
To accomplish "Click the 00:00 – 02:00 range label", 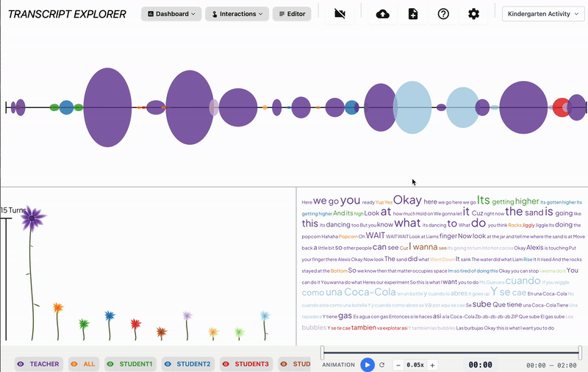I will coord(551,365).
